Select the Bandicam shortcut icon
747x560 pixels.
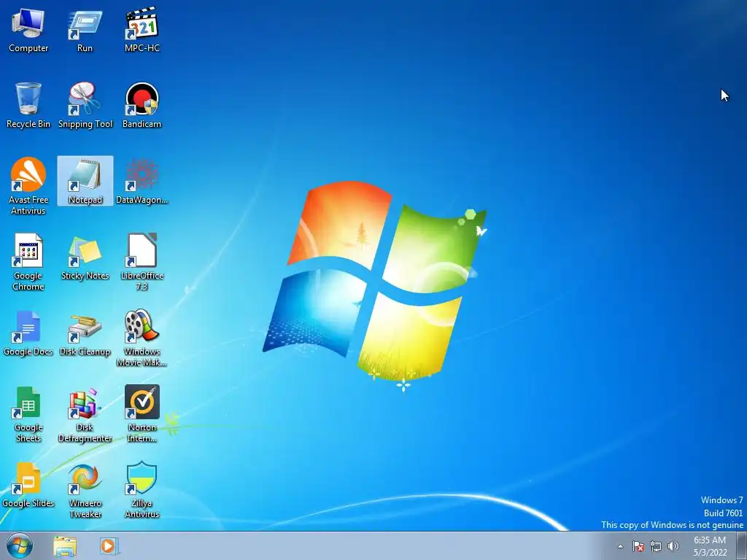(142, 106)
